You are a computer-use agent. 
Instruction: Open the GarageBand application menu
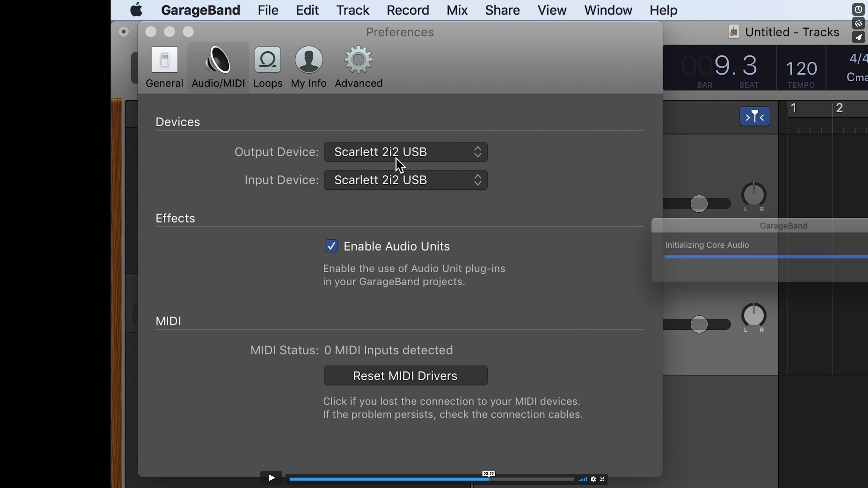[x=201, y=10]
